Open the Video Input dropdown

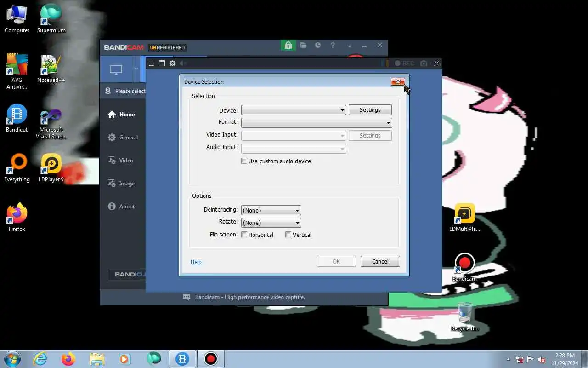[x=294, y=136]
